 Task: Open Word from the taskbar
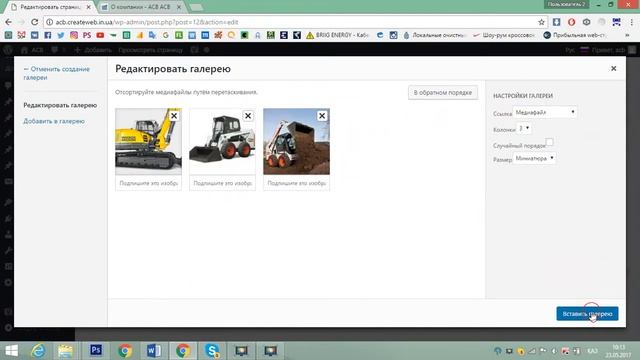click(x=154, y=350)
